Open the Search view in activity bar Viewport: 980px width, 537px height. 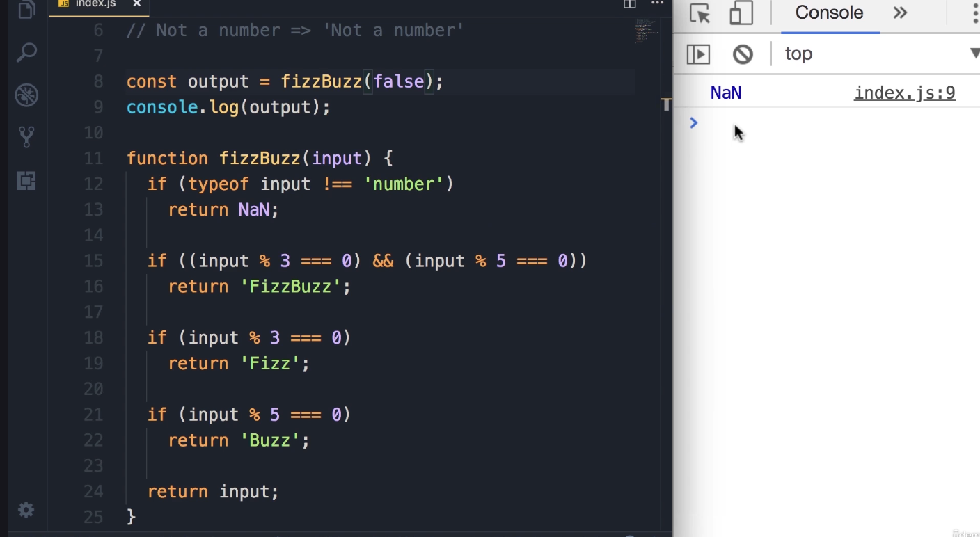tap(26, 53)
